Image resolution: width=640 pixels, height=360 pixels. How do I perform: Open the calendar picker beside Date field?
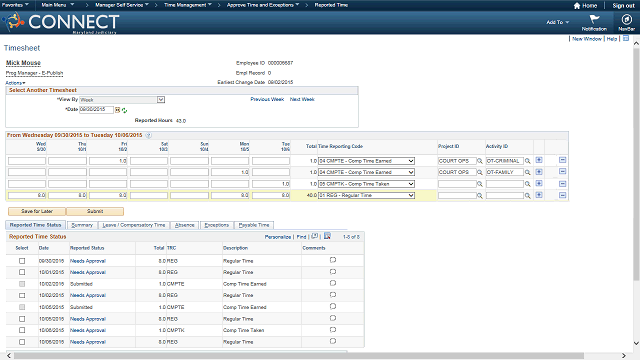[x=118, y=110]
